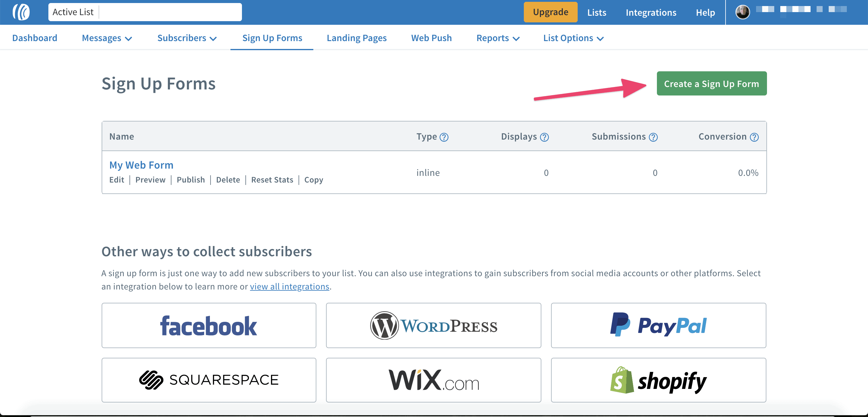Select the Shopify integration card
868x417 pixels.
658,380
